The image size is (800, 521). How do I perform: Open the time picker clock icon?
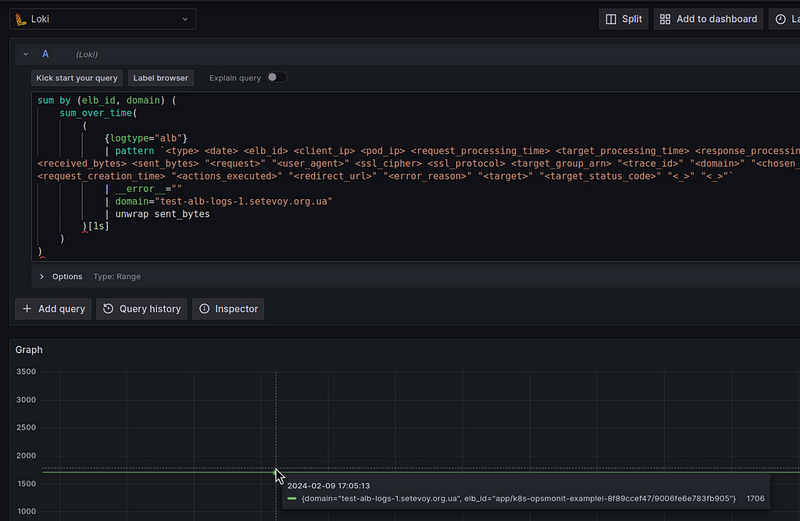pos(780,19)
